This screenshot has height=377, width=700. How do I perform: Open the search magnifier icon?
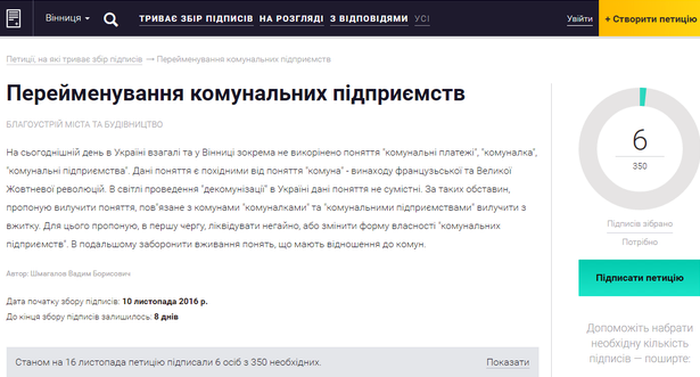pos(111,19)
